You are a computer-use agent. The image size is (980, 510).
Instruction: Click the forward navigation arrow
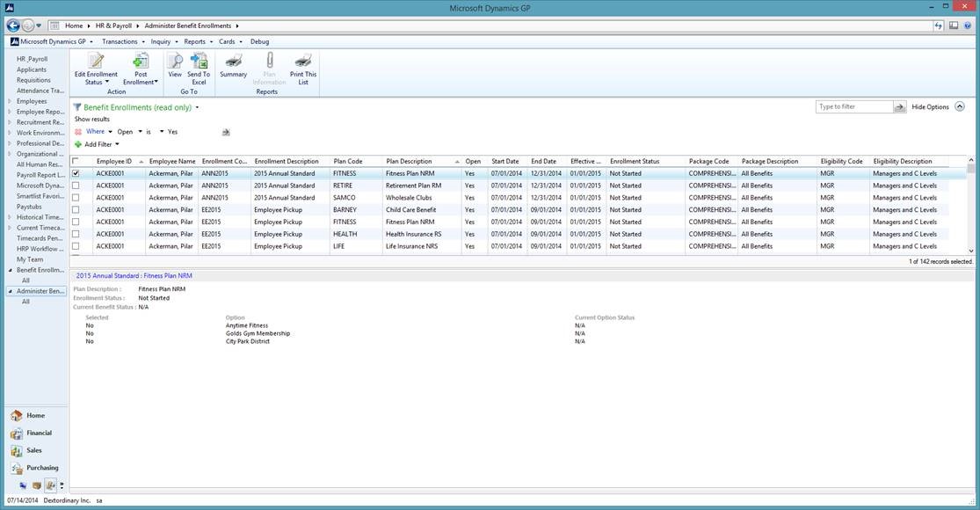28,25
